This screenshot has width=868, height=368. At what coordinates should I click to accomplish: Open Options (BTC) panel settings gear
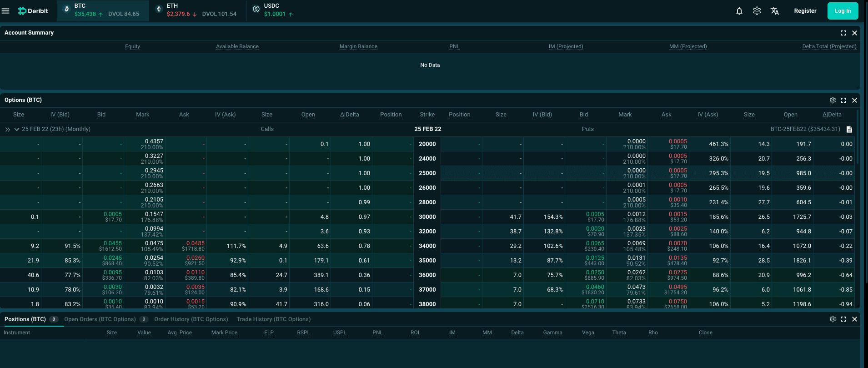[833, 100]
